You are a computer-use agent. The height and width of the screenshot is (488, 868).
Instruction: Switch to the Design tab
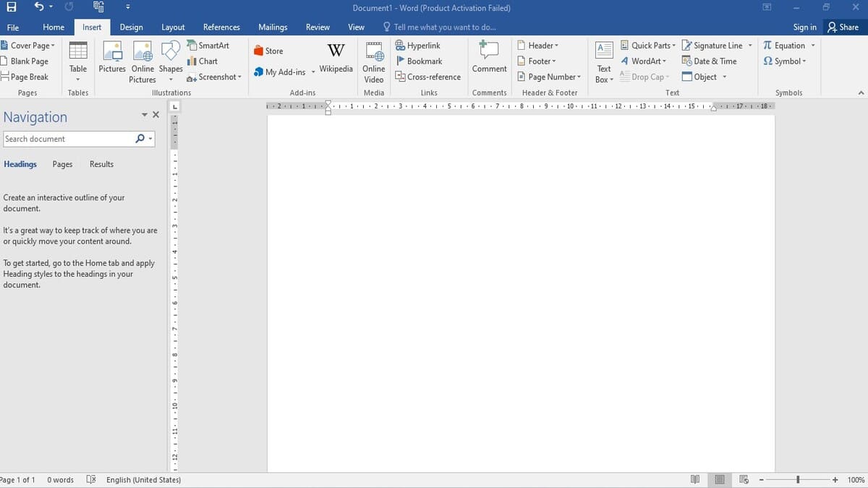(131, 27)
